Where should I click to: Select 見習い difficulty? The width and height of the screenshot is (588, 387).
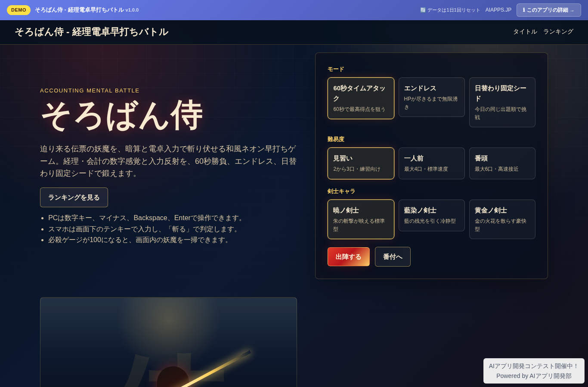pyautogui.click(x=361, y=163)
